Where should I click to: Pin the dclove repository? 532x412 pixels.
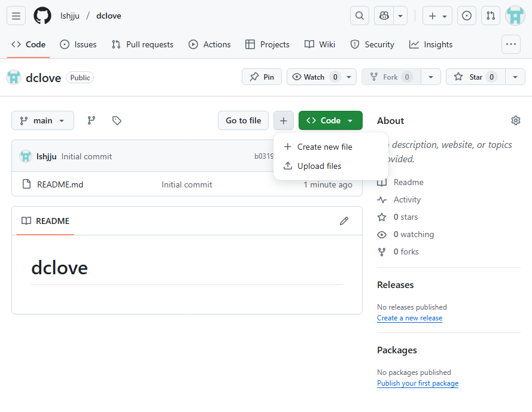tap(262, 77)
